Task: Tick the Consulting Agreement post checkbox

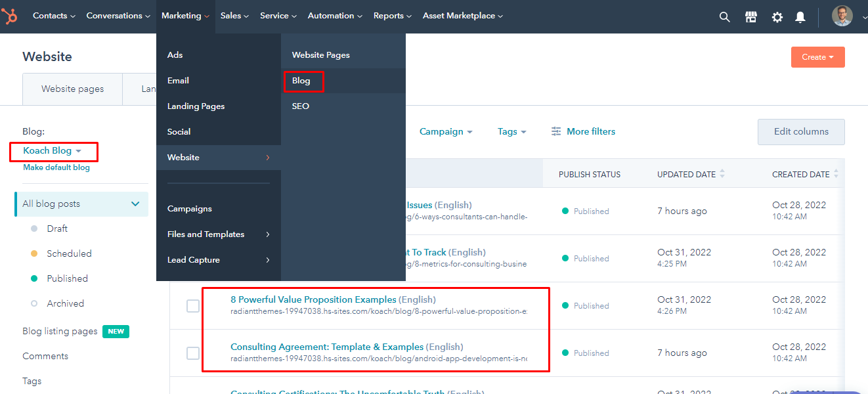Action: tap(193, 353)
